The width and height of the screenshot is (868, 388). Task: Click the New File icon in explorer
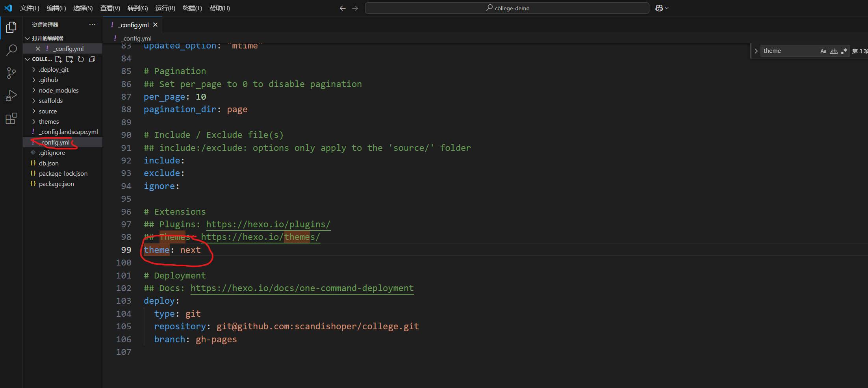pyautogui.click(x=58, y=59)
